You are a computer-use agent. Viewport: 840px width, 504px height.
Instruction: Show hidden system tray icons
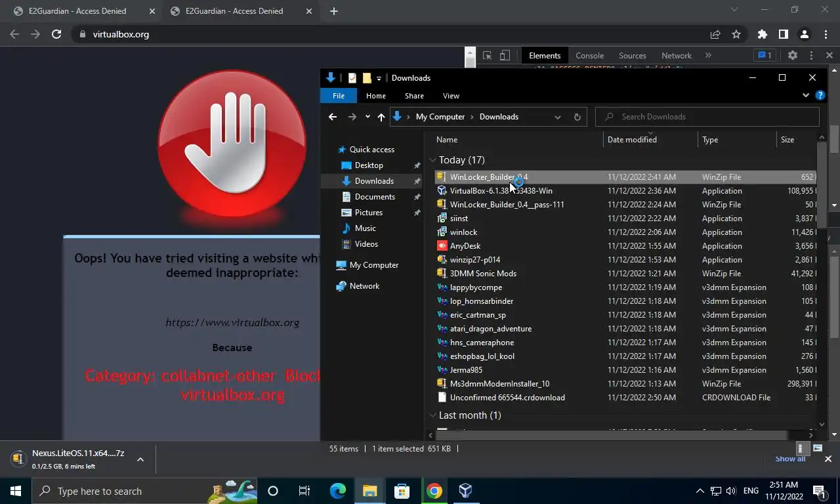pos(700,491)
